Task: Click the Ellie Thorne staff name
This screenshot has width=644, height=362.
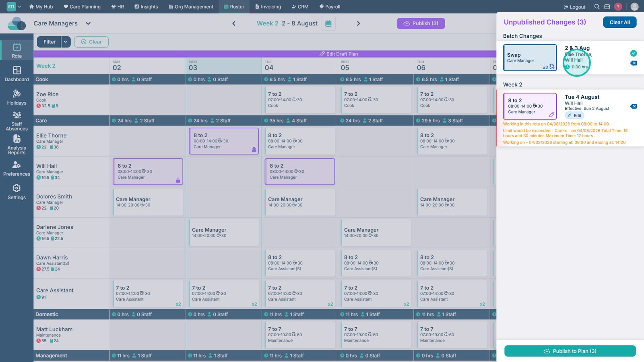Action: tap(52, 136)
